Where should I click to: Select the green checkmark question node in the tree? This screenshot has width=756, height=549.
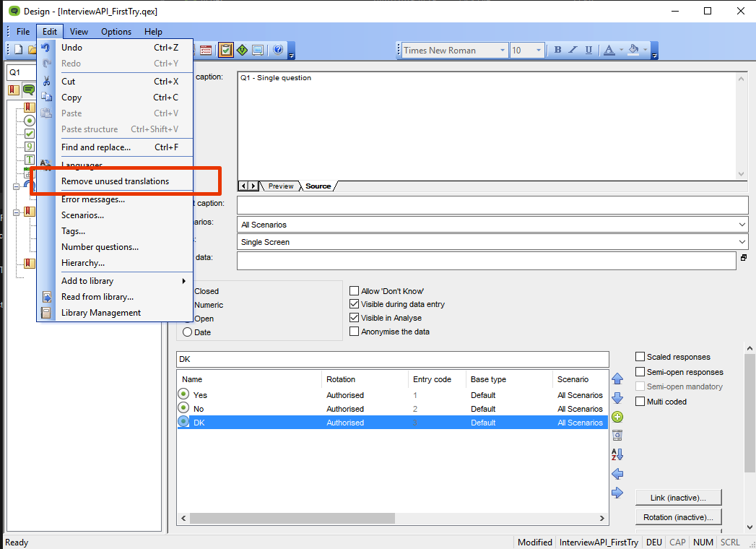click(x=30, y=134)
